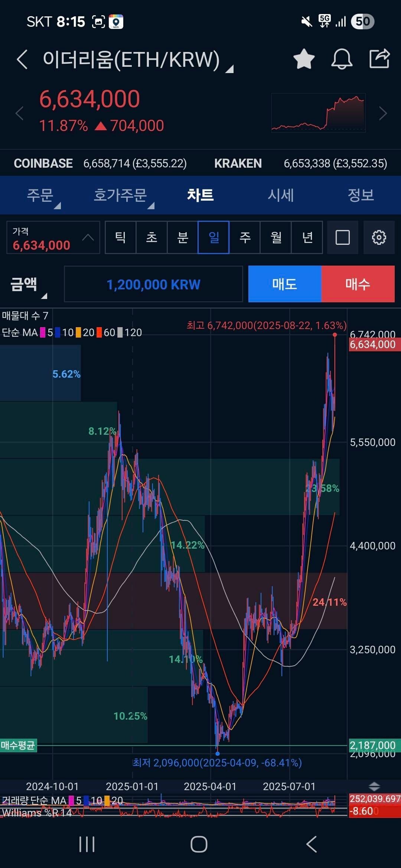Go to next coin with right chevron
Viewport: 401px width, 868px height.
point(383,114)
